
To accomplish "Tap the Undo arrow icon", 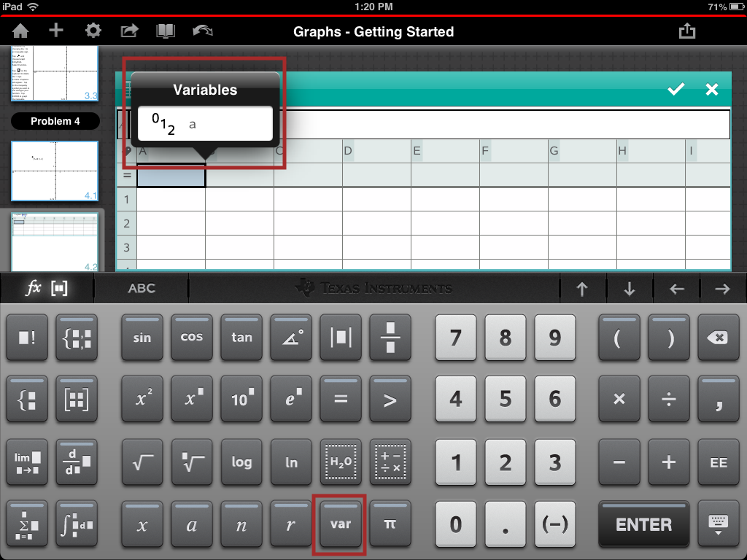I will pyautogui.click(x=202, y=31).
